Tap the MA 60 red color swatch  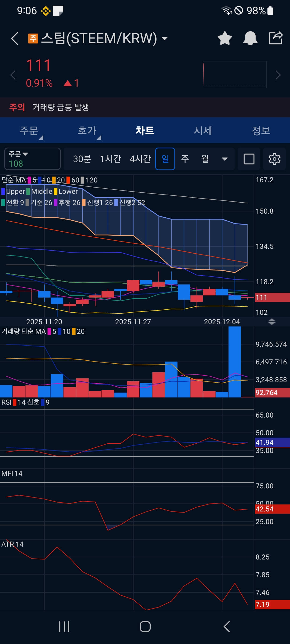coord(68,180)
